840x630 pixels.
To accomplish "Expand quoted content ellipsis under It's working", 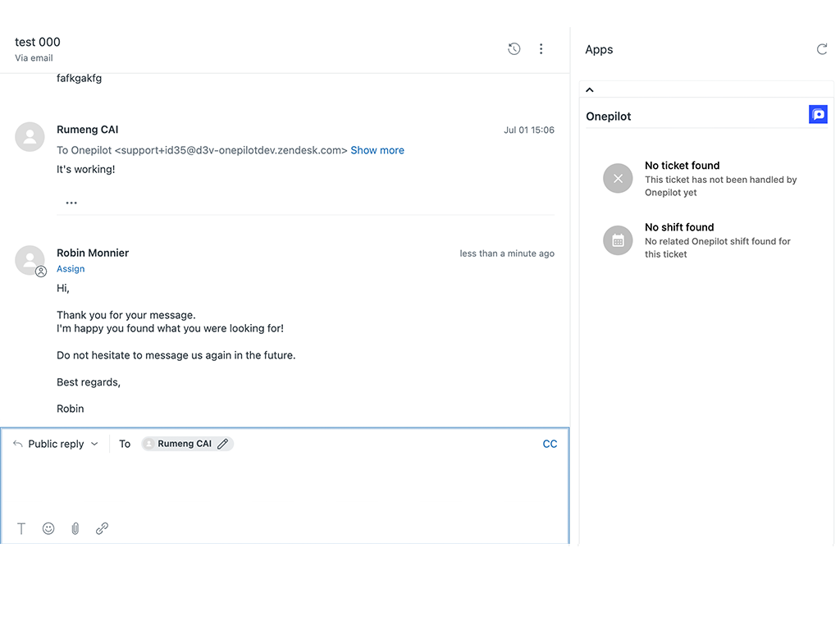I will [x=71, y=203].
